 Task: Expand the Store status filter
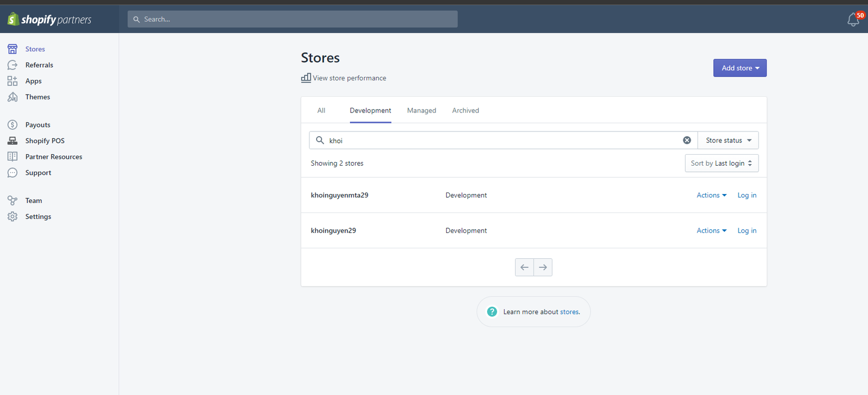(728, 140)
